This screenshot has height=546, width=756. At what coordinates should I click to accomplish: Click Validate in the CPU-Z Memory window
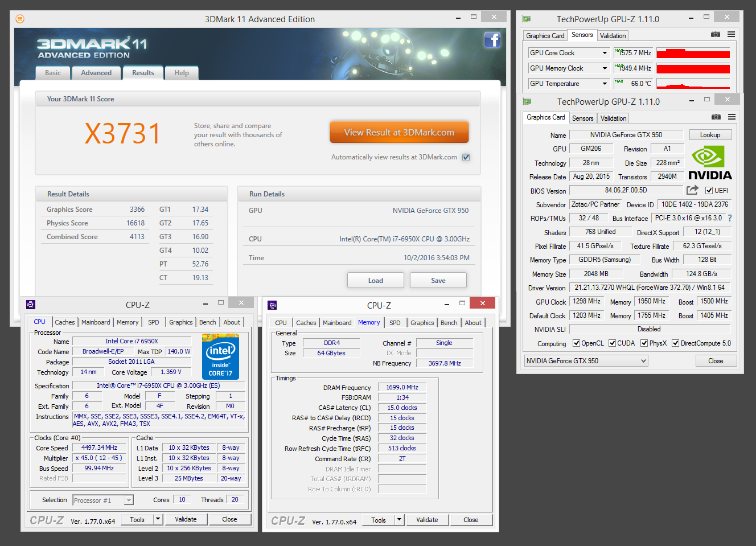coord(427,520)
